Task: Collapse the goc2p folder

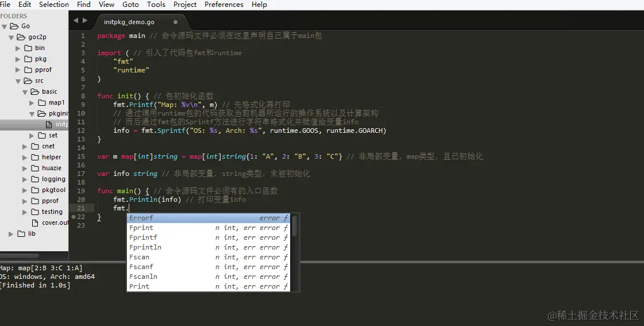Action: [11, 37]
